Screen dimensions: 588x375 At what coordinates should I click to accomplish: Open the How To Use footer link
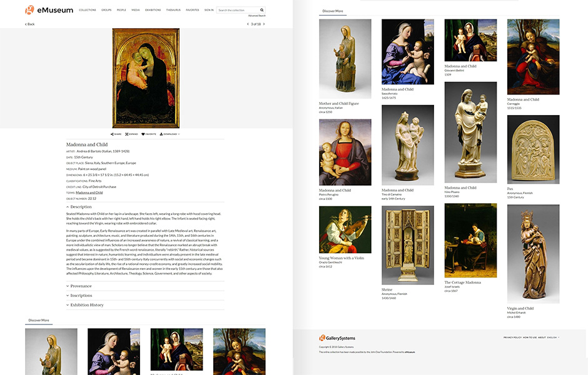point(530,337)
